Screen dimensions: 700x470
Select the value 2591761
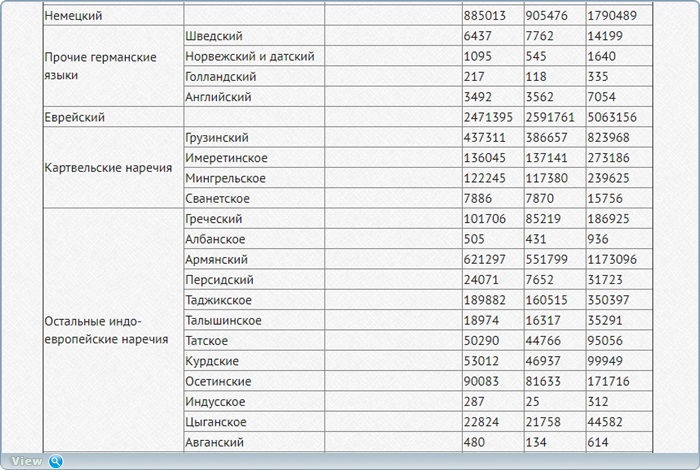[x=550, y=117]
